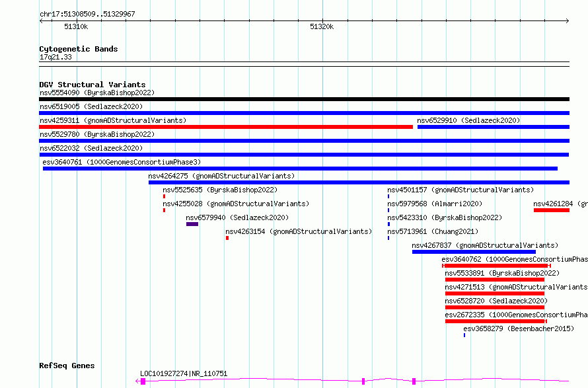This screenshot has width=588, height=388.
Task: Click the black nsv5554090 variant bar
Action: pyautogui.click(x=304, y=99)
